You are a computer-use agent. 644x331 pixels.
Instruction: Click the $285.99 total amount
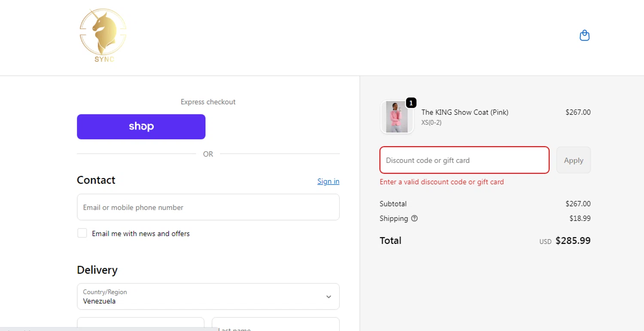tap(573, 241)
